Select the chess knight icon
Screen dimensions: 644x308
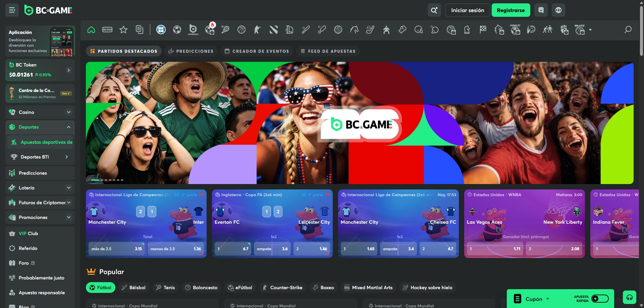click(467, 30)
